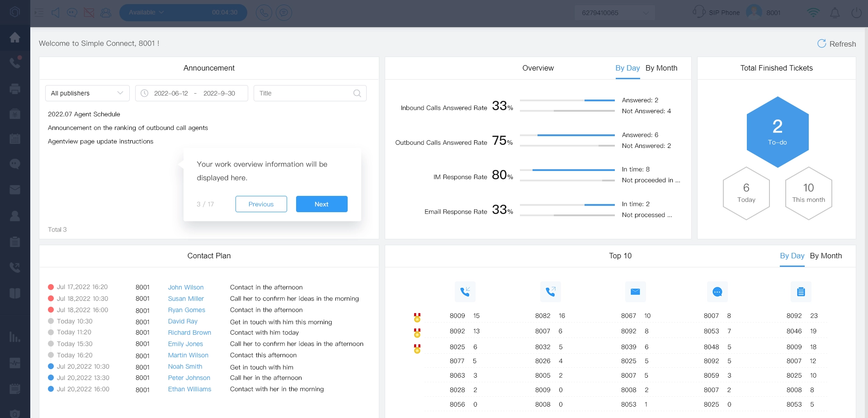Click the power logout icon
The image size is (868, 418).
(x=856, y=13)
